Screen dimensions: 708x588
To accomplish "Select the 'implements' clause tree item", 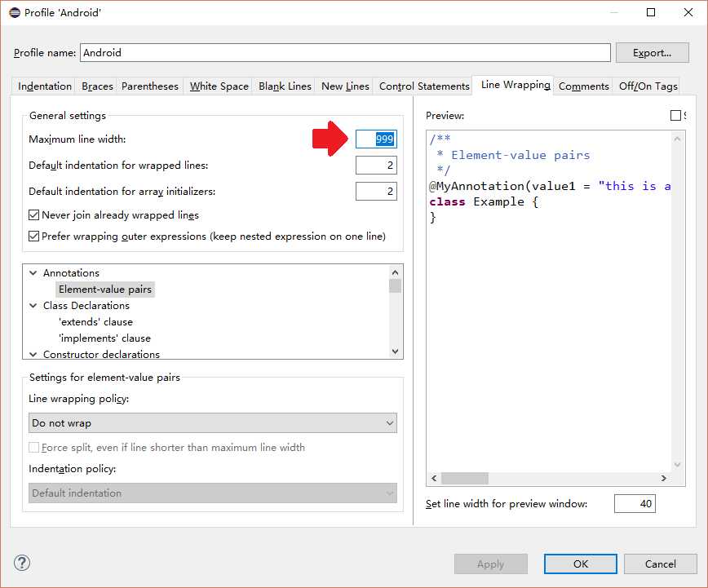I will 104,338.
